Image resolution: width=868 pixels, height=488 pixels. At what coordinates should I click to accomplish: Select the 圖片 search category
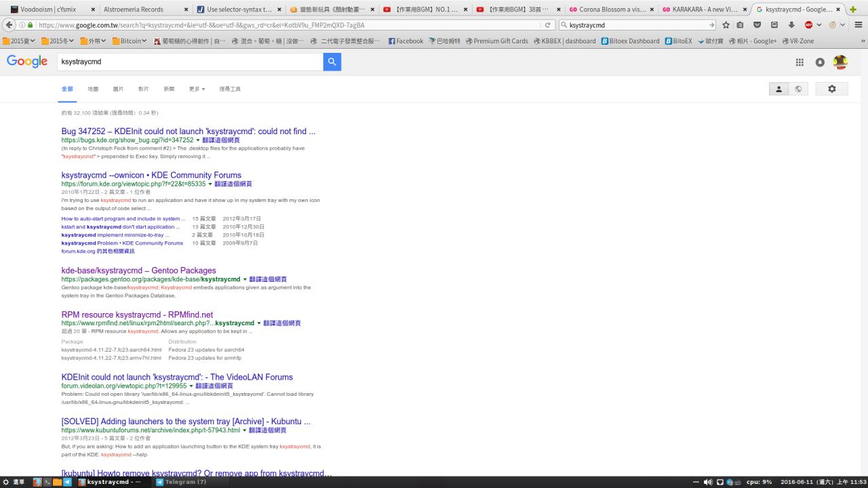point(118,89)
